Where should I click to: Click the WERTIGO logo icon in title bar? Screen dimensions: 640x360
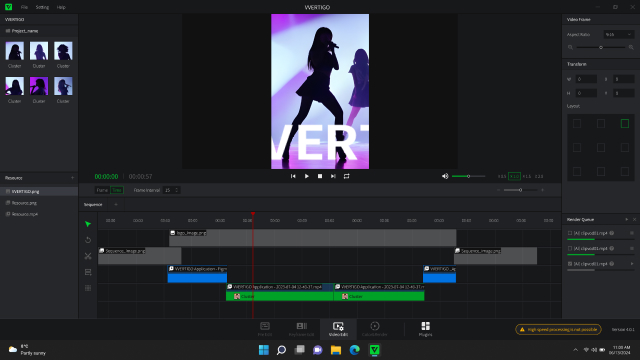click(x=8, y=7)
